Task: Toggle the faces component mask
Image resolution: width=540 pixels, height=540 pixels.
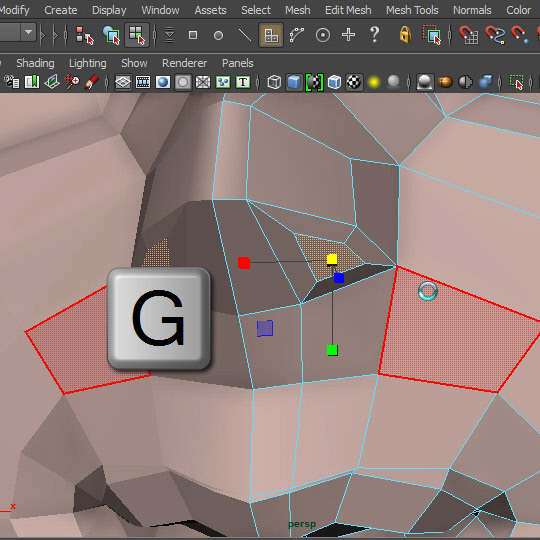Action: coord(271,35)
